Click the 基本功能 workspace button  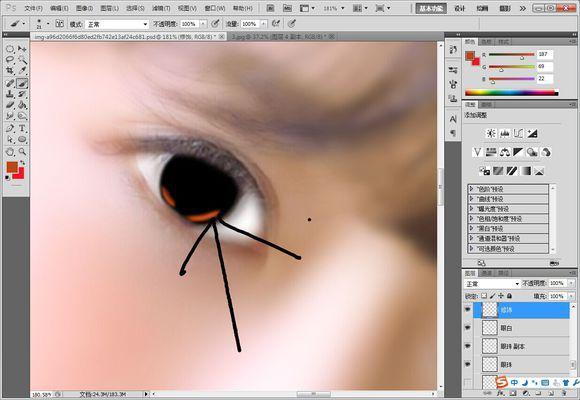[x=431, y=8]
